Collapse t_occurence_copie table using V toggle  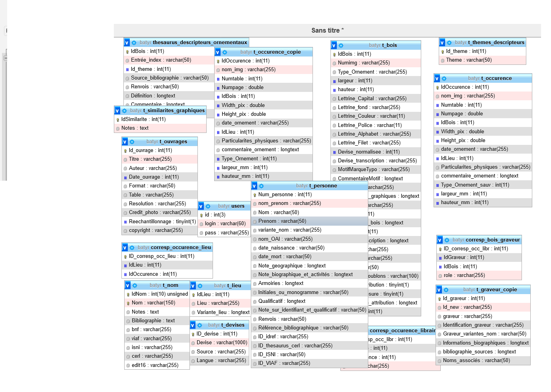(218, 52)
